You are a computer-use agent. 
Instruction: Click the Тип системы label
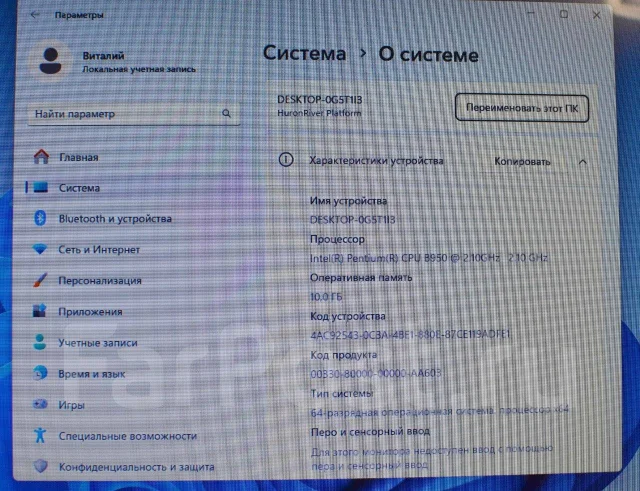[342, 393]
